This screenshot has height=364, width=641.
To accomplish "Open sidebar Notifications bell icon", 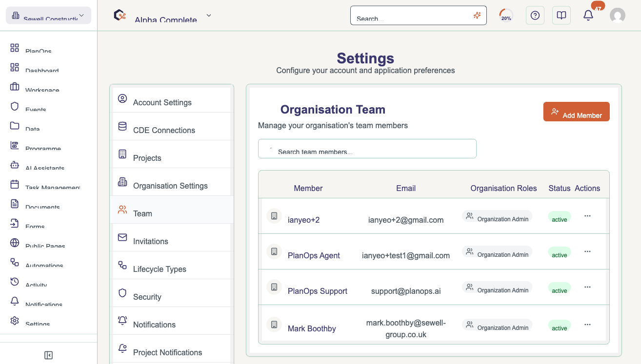I will pyautogui.click(x=15, y=301).
